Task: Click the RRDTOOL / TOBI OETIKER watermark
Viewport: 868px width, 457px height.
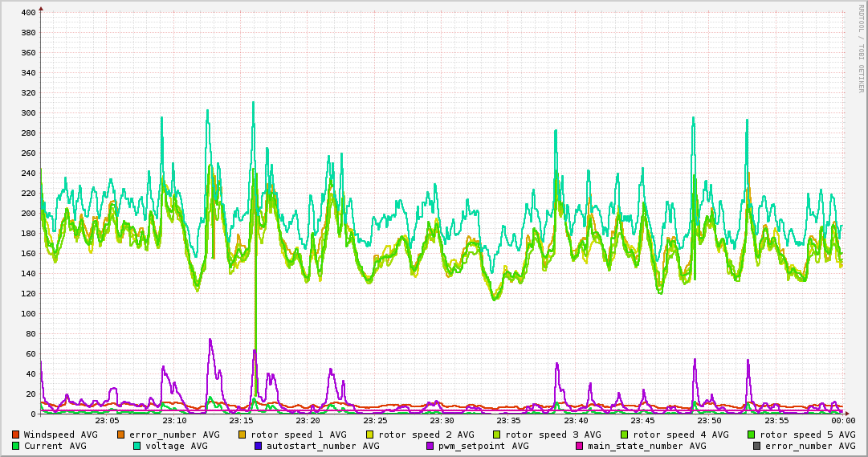Action: point(861,48)
